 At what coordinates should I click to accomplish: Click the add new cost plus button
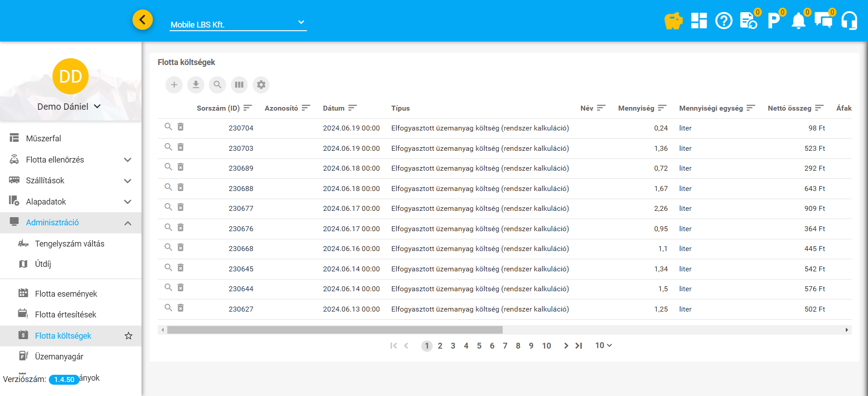[174, 85]
